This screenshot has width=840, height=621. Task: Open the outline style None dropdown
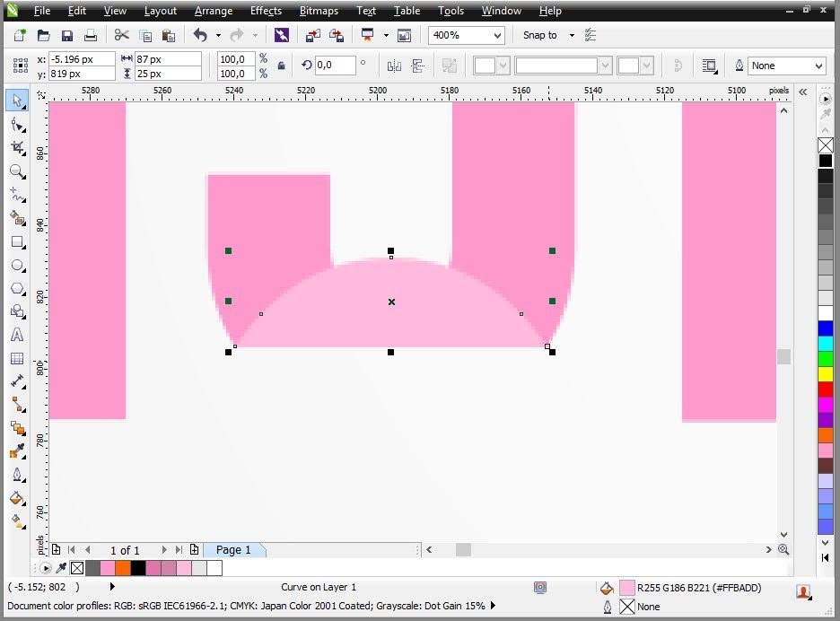click(786, 66)
